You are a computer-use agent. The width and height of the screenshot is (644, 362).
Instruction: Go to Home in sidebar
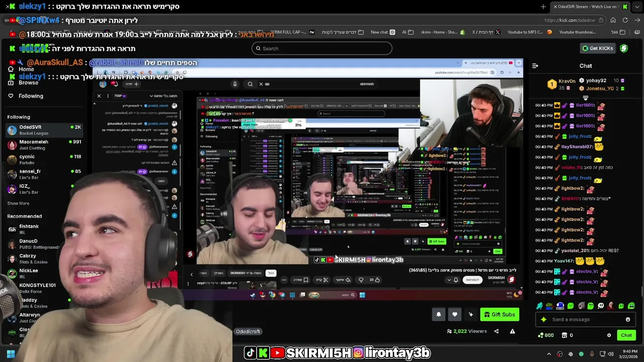[21, 69]
